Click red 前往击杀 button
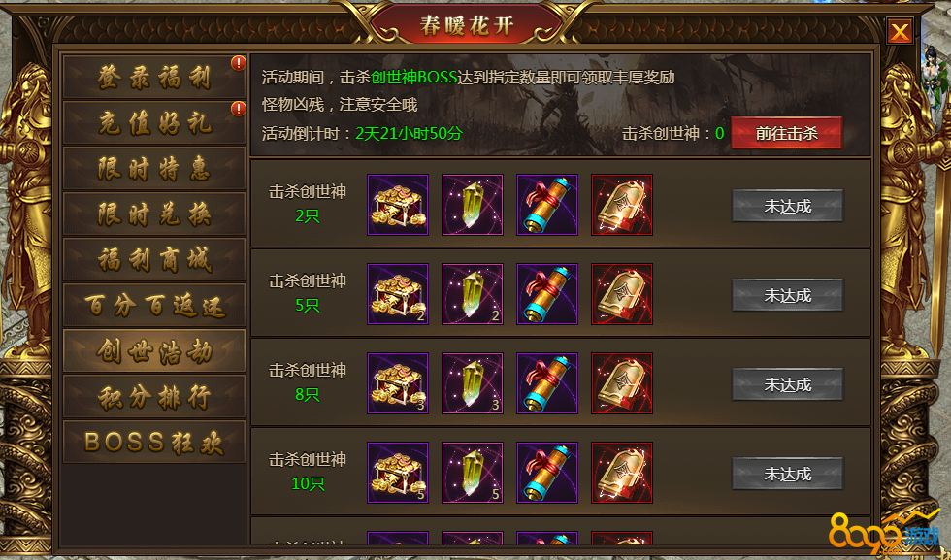 pos(787,133)
